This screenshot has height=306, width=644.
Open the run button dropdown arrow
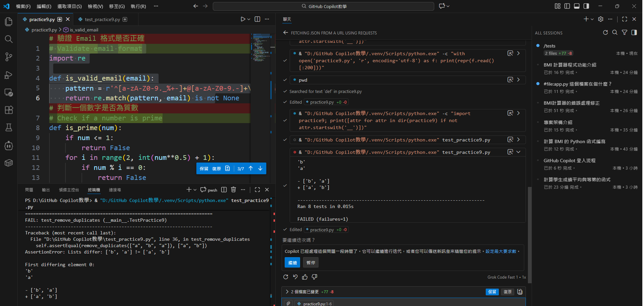pyautogui.click(x=249, y=19)
